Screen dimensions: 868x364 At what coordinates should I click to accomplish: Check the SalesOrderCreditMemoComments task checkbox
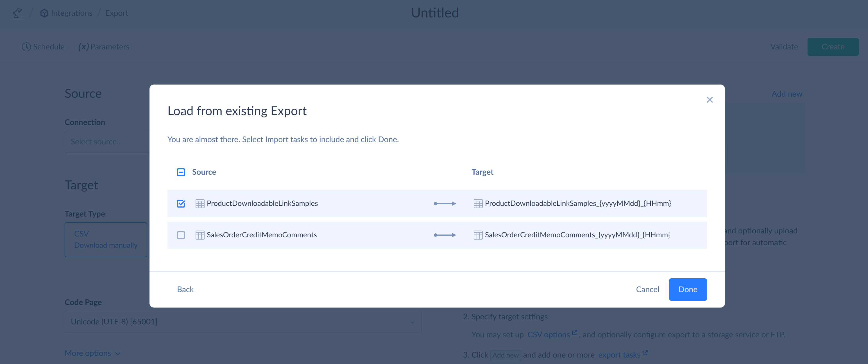click(181, 235)
